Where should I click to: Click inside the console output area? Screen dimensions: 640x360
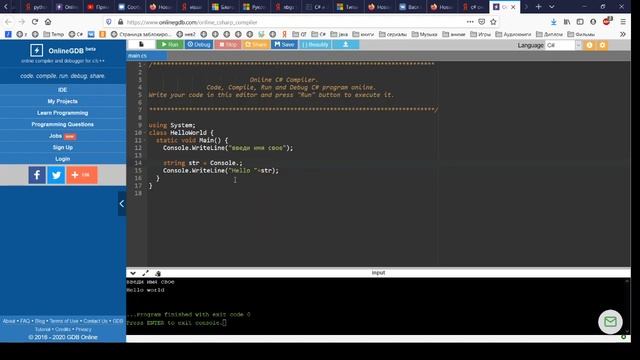click(x=376, y=306)
